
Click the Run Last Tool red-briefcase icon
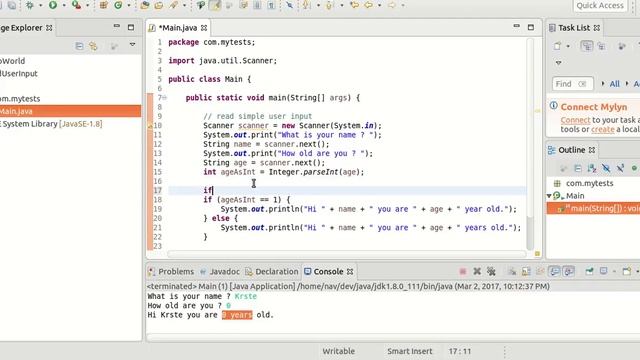76,5
